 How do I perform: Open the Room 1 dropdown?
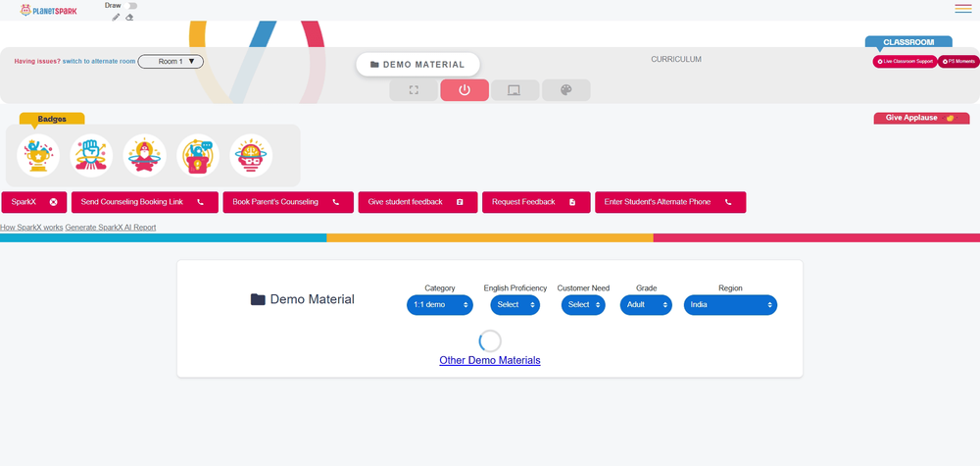171,61
